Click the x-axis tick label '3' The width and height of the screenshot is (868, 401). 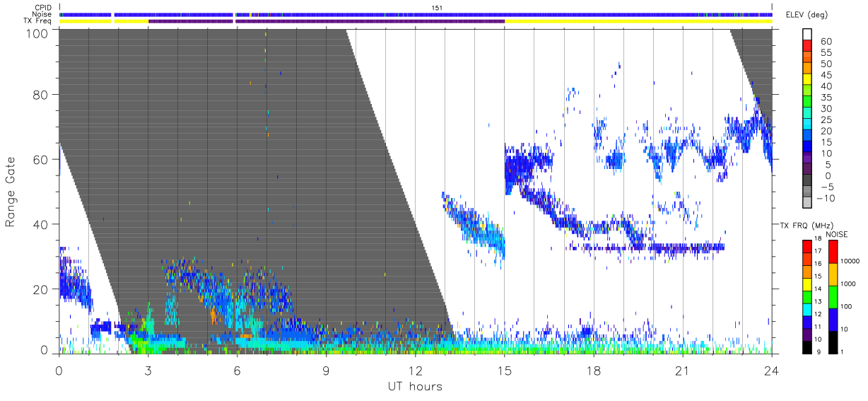tap(148, 371)
